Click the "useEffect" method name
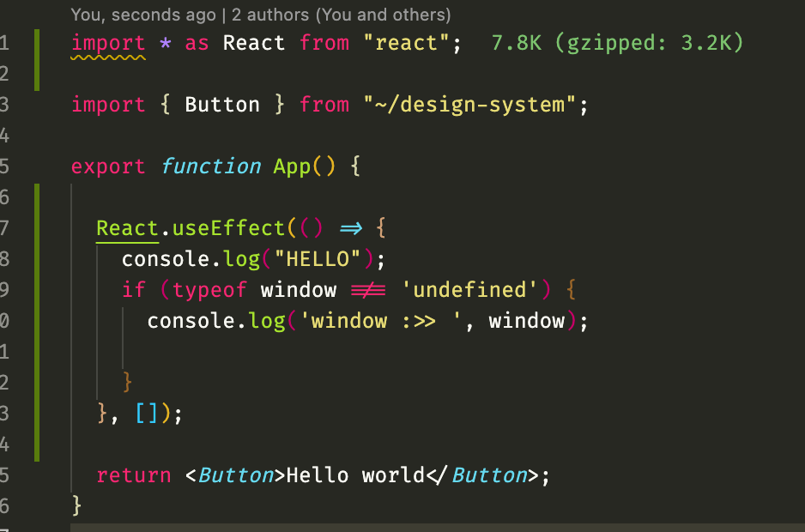805x532 pixels. click(x=228, y=228)
